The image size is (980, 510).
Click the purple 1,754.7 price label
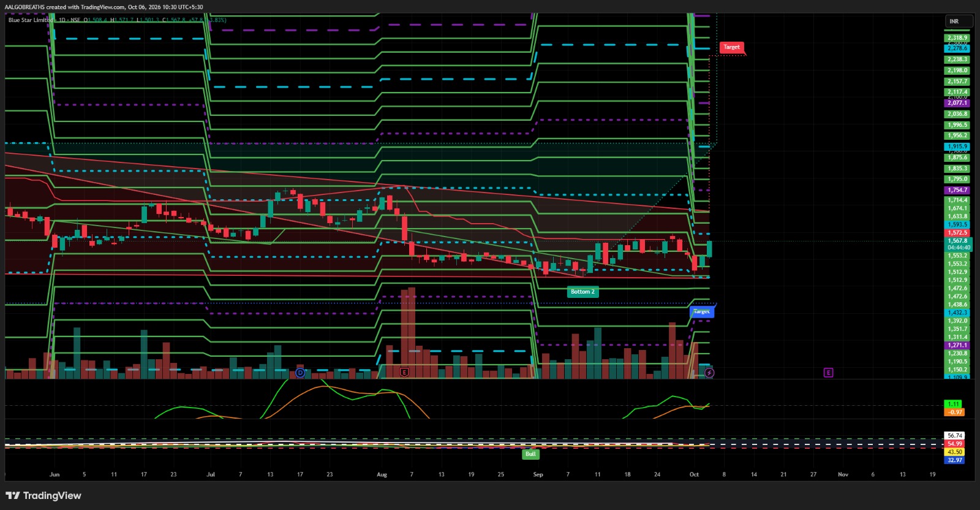point(957,190)
